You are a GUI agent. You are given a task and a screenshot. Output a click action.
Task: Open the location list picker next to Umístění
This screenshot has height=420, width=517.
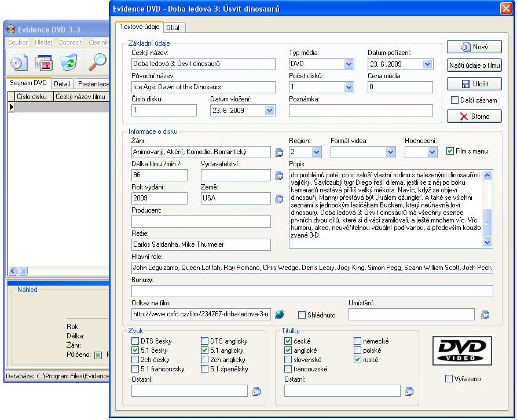485,315
